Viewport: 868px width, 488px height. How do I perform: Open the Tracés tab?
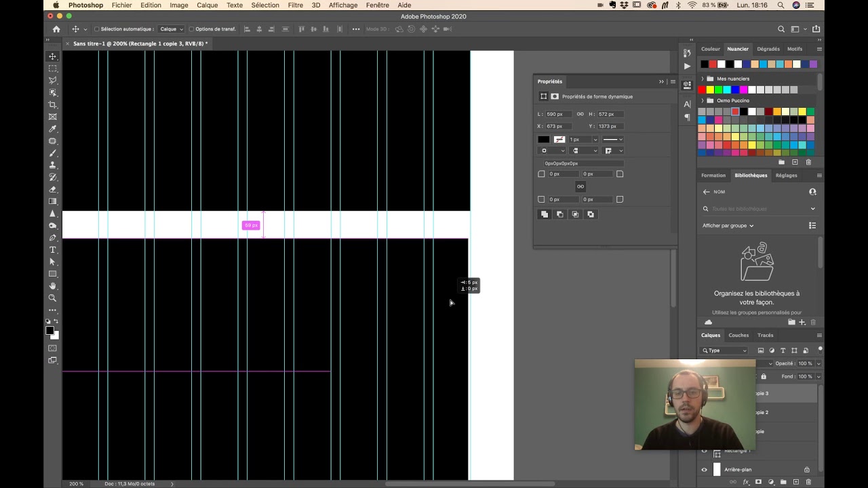click(x=766, y=335)
